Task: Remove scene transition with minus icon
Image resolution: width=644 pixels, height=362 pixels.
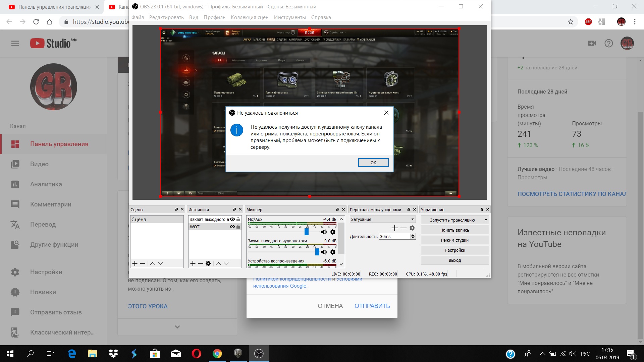Action: pyautogui.click(x=404, y=228)
